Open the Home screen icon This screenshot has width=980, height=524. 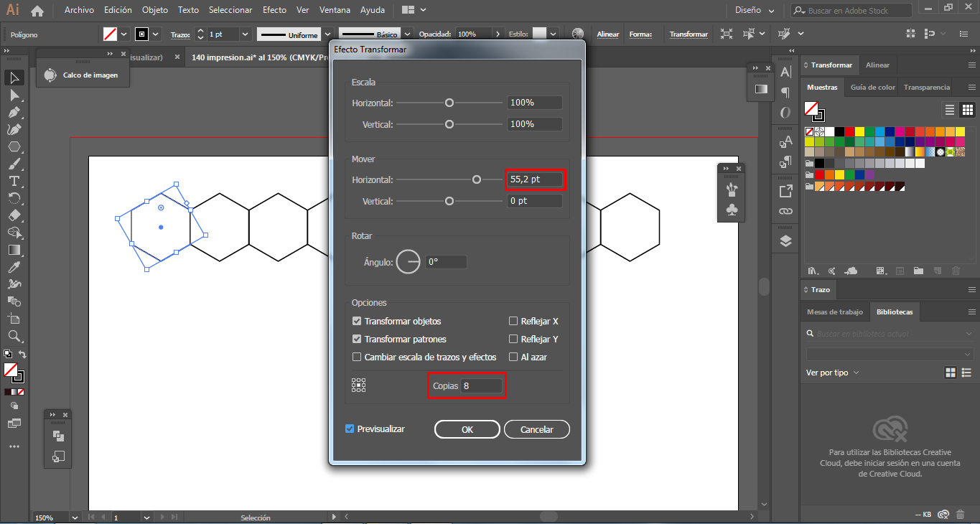click(37, 10)
